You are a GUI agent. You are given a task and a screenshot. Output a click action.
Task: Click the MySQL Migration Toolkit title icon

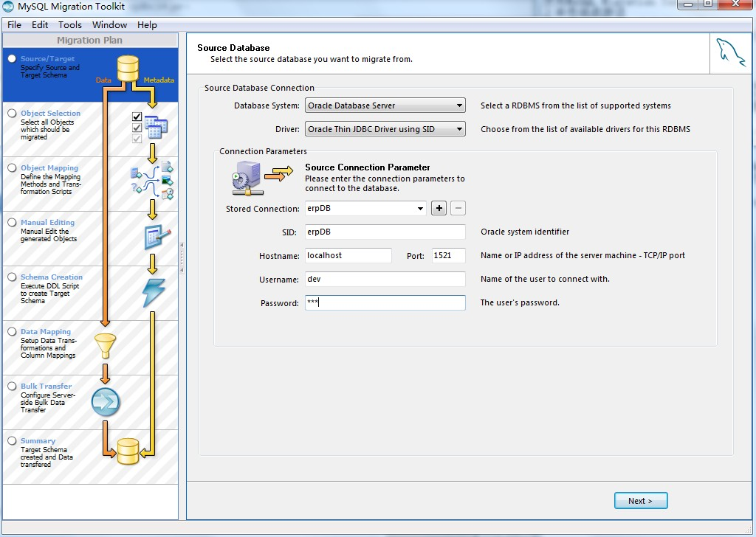pyautogui.click(x=8, y=7)
